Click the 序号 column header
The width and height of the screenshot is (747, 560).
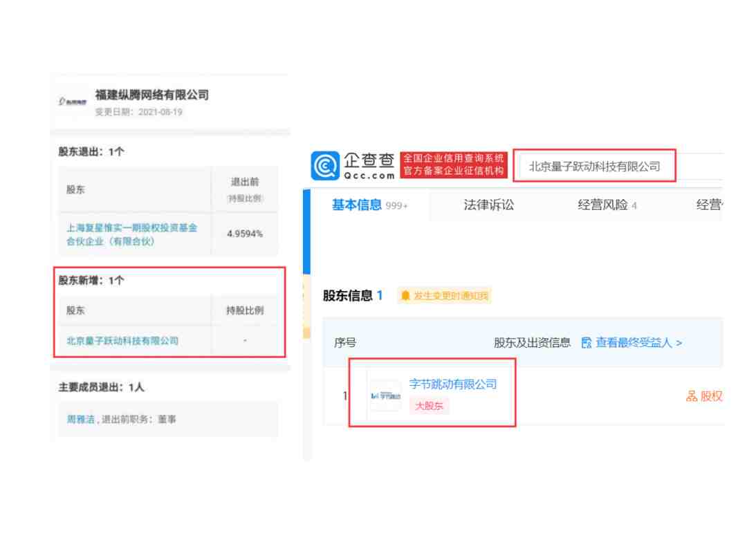pos(345,342)
